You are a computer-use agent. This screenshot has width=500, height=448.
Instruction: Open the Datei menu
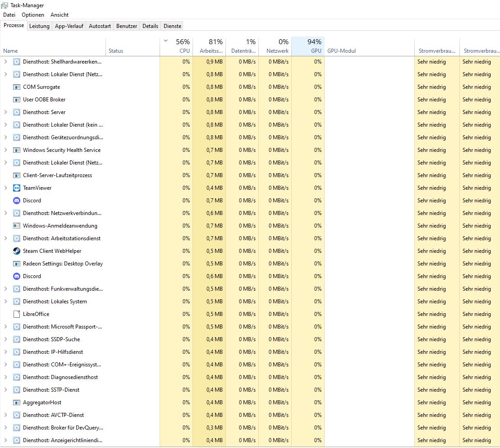(x=9, y=15)
